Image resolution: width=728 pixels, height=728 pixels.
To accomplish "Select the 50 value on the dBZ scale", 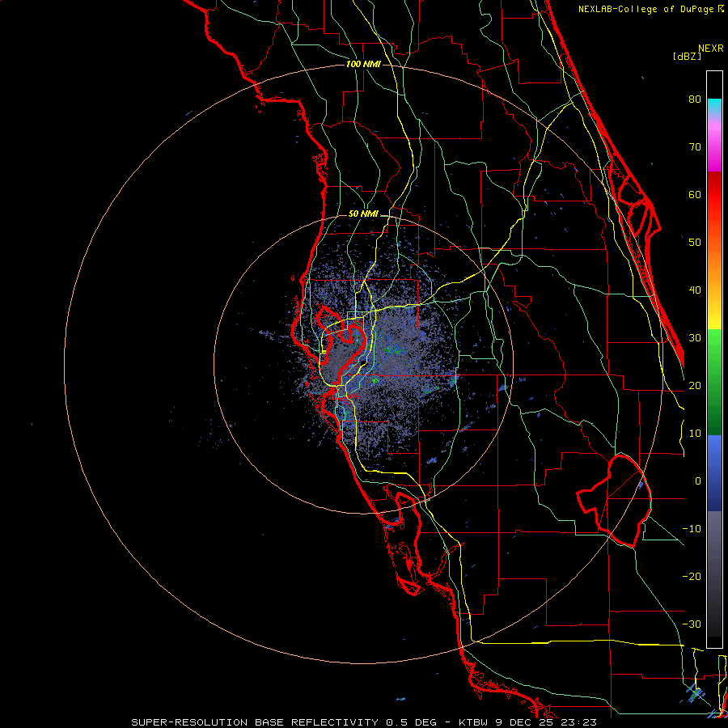I will pyautogui.click(x=695, y=243).
